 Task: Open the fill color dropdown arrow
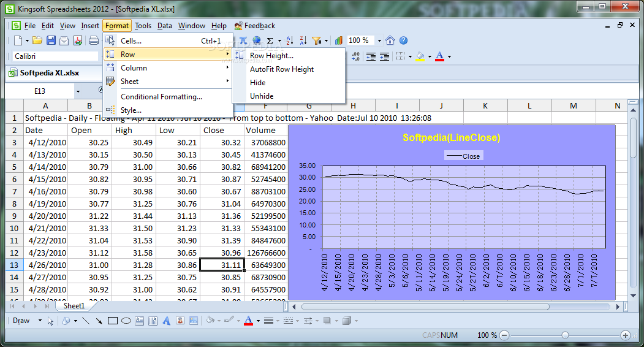pyautogui.click(x=430, y=56)
